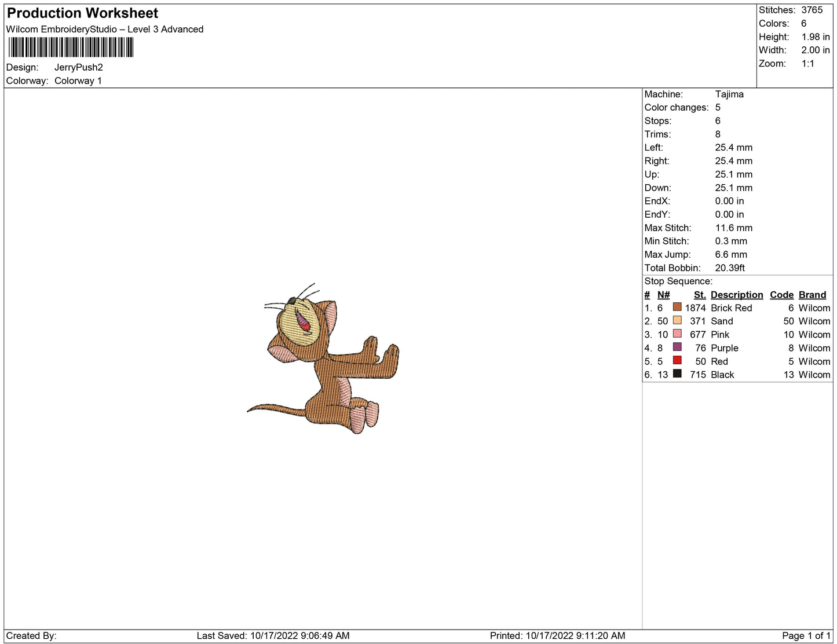Image resolution: width=837 pixels, height=644 pixels.
Task: Click the "Right:" label
Action: 657,160
